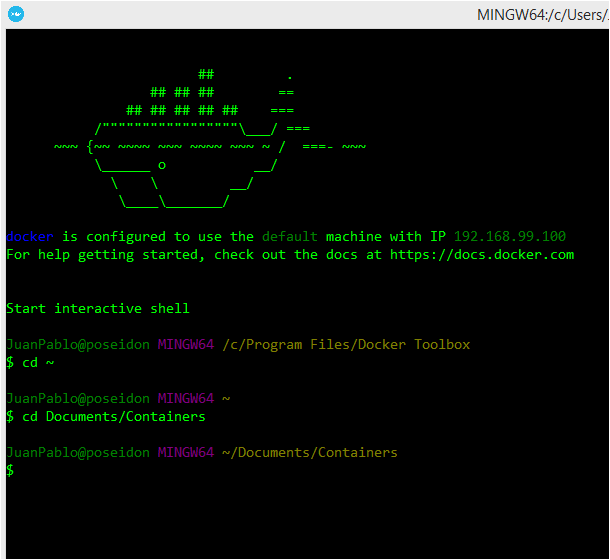Click the Docker whale icon in title bar
This screenshot has width=610, height=560.
(16, 14)
